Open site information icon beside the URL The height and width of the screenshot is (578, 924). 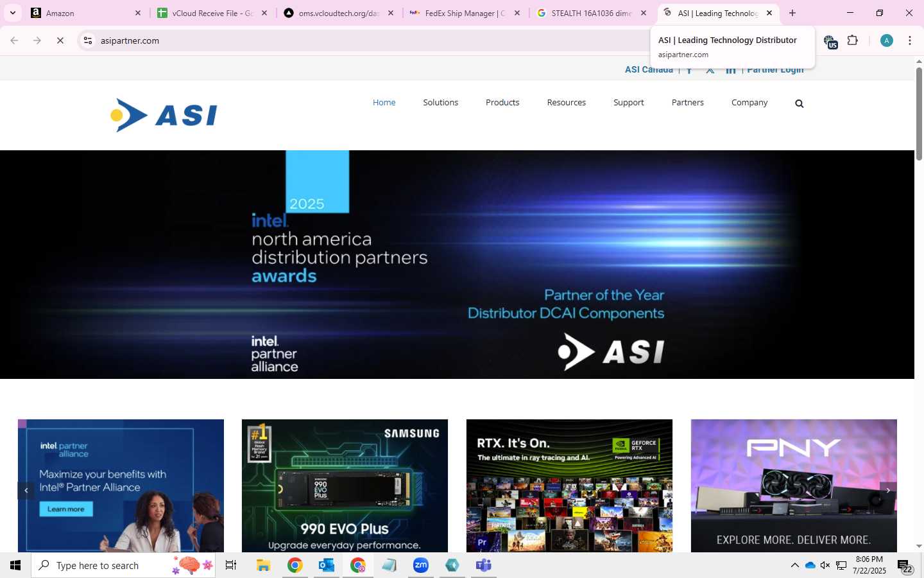[x=88, y=40]
